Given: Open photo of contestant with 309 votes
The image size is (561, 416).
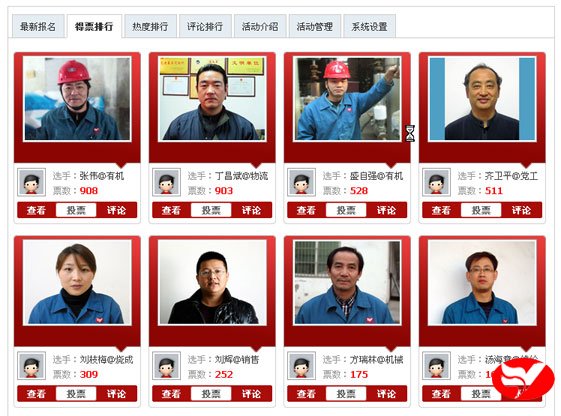Looking at the screenshot, I should [77, 282].
